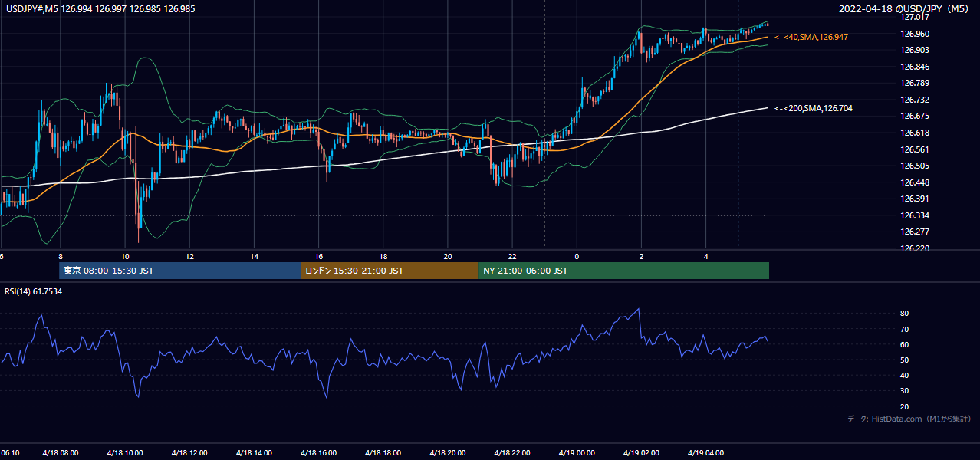Click the 東京 08:00-15:30 JST session bar
Viewport: 980px width, 460px height.
180,271
